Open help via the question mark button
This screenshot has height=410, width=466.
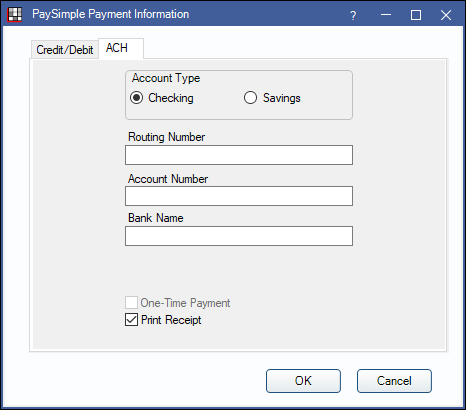click(353, 15)
